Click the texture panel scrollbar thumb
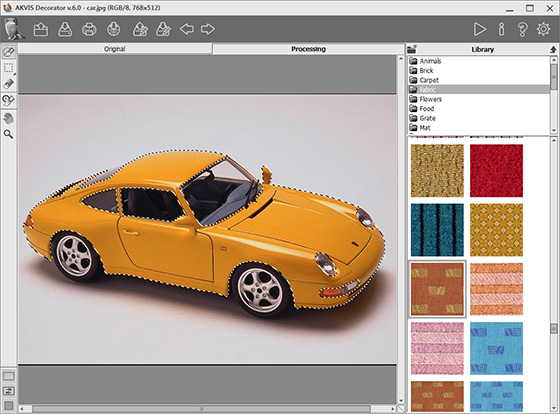Viewport: 560px width, 414px height. point(554,329)
